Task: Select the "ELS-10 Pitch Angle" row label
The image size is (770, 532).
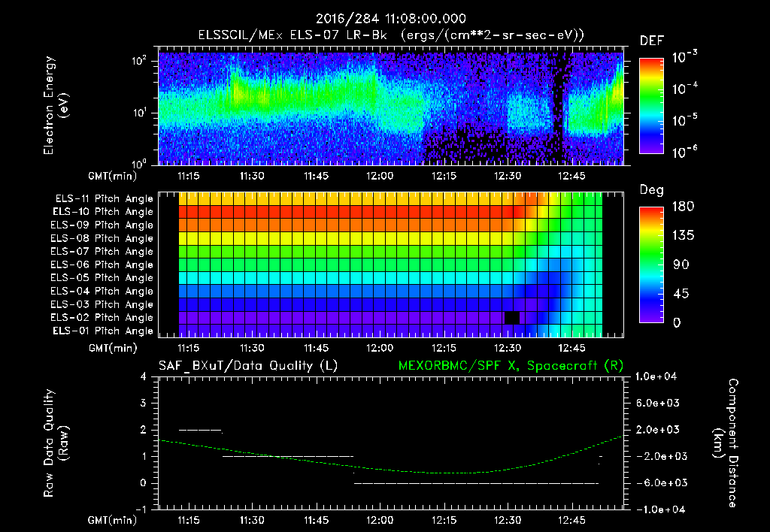Action: [x=102, y=212]
